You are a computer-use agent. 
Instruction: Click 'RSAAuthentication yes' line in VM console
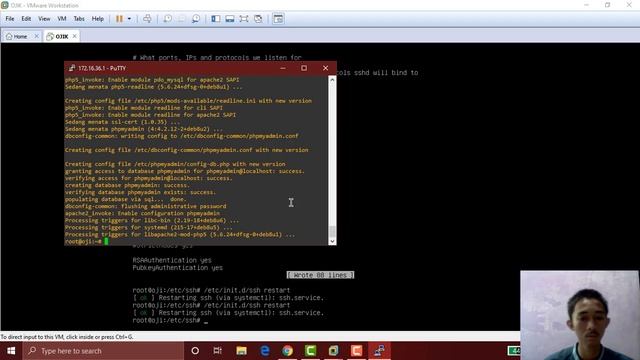(x=172, y=260)
